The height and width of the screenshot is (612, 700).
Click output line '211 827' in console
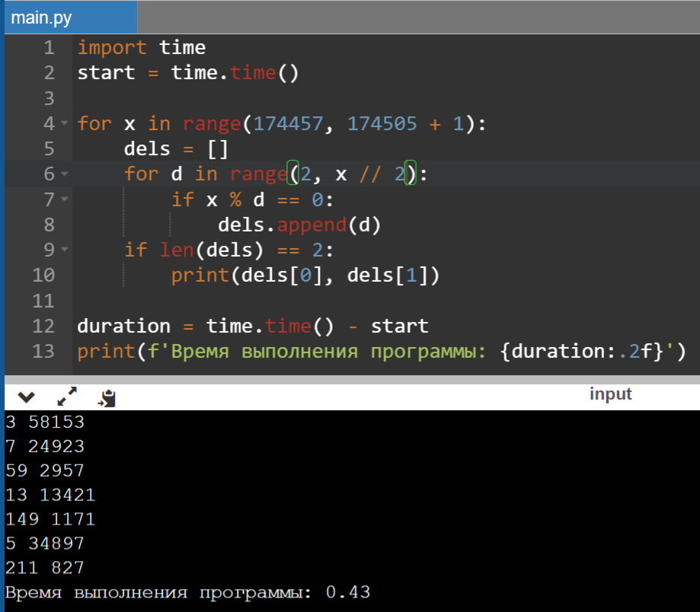(x=45, y=568)
